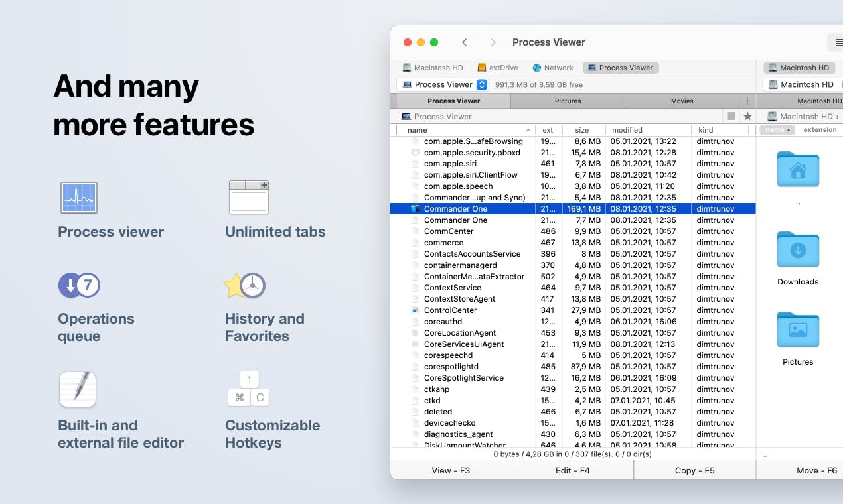The image size is (843, 504).
Task: Click the file count status bar text
Action: coord(573,454)
